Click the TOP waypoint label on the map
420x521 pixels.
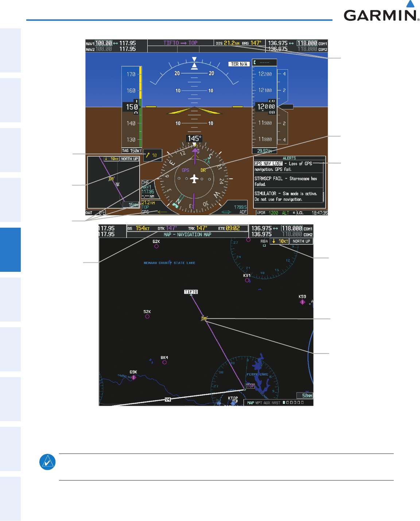click(250, 386)
